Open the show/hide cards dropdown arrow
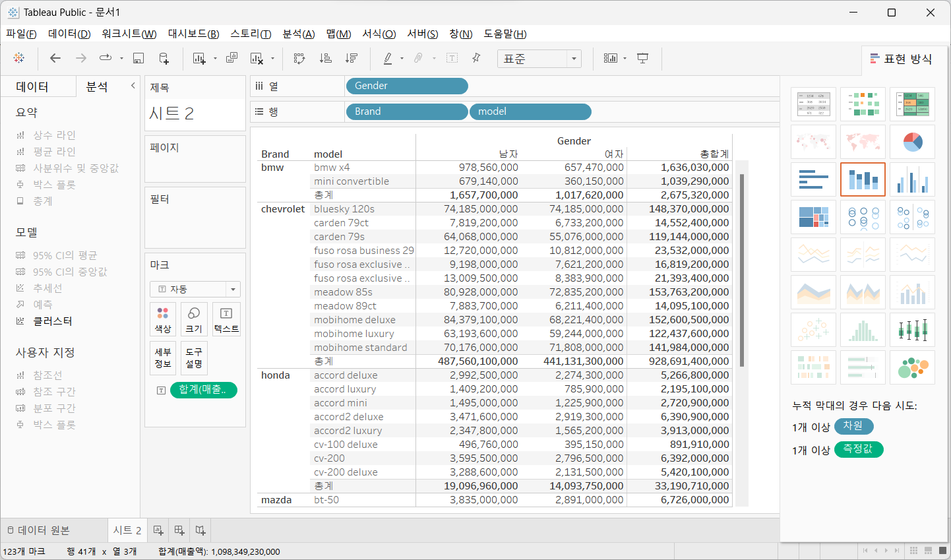The height and width of the screenshot is (560, 951). [625, 58]
